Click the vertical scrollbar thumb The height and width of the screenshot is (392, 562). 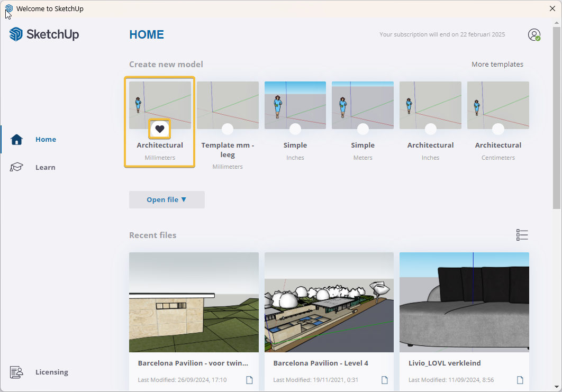(556, 117)
